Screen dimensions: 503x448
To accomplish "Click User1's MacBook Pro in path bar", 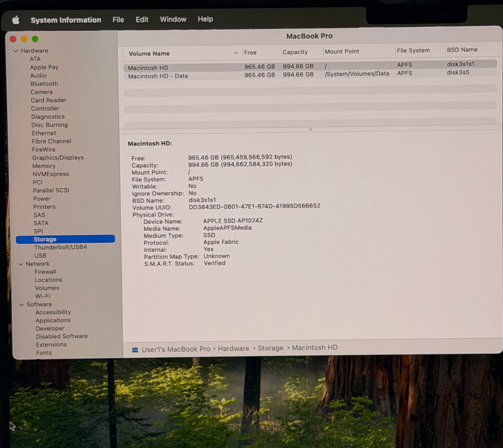I will coord(176,349).
